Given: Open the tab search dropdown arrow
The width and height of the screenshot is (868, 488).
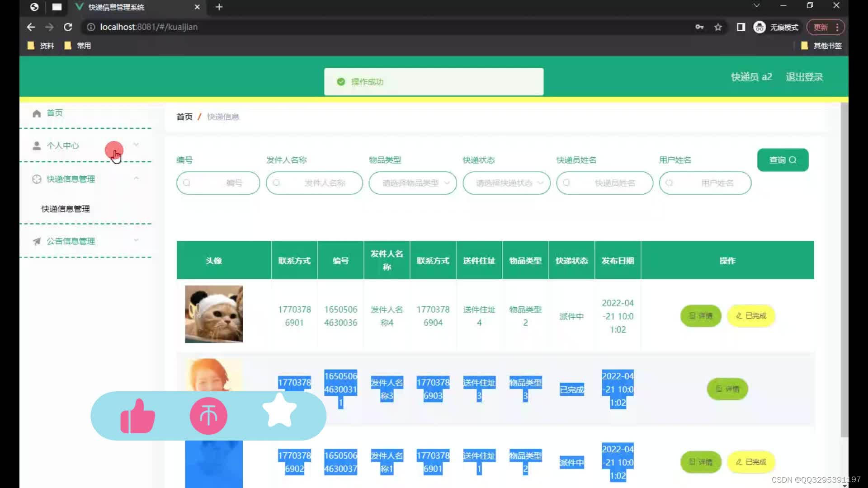Looking at the screenshot, I should pos(756,5).
